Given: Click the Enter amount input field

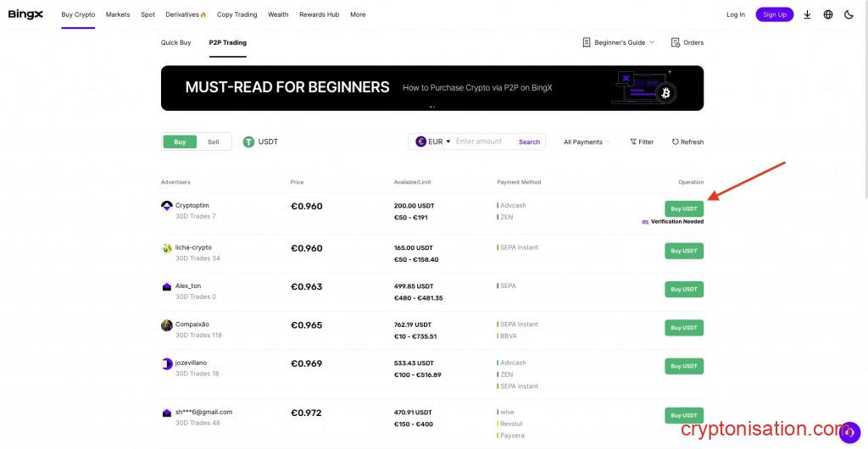Looking at the screenshot, I should pyautogui.click(x=483, y=141).
